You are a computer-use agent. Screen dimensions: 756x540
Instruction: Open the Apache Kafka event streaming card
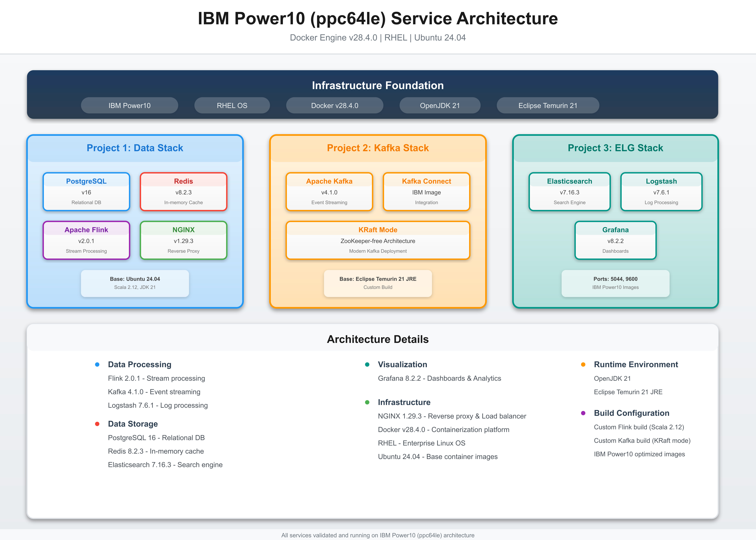(329, 191)
